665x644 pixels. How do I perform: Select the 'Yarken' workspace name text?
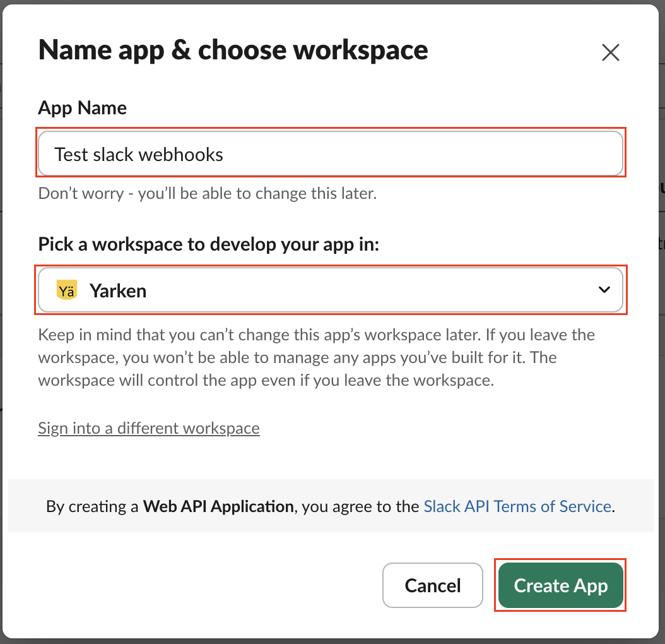(118, 290)
